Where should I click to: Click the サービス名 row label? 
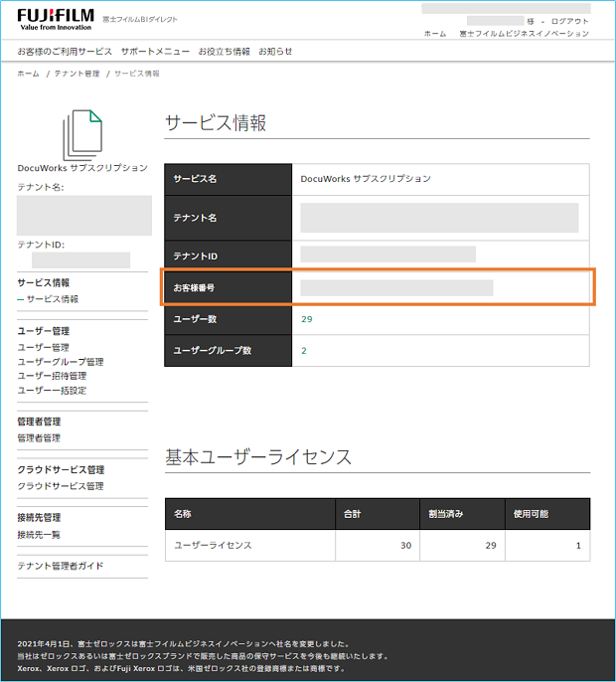point(228,179)
